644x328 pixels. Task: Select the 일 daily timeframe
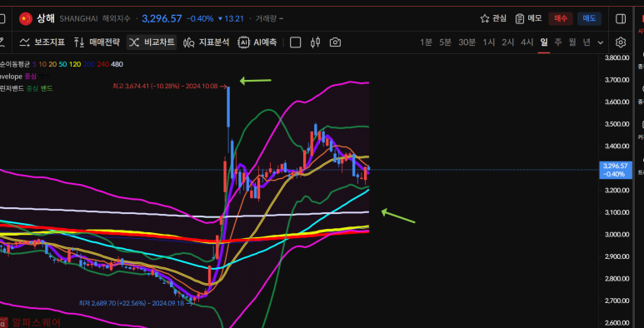pyautogui.click(x=544, y=42)
